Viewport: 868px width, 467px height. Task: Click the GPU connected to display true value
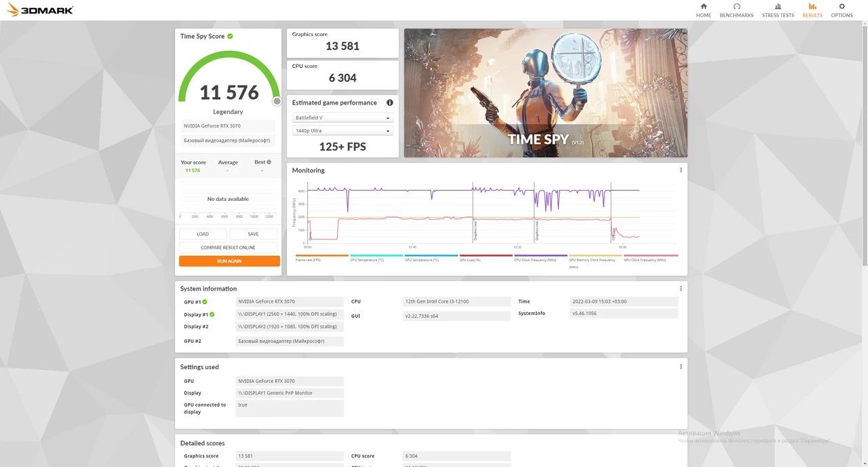290,408
